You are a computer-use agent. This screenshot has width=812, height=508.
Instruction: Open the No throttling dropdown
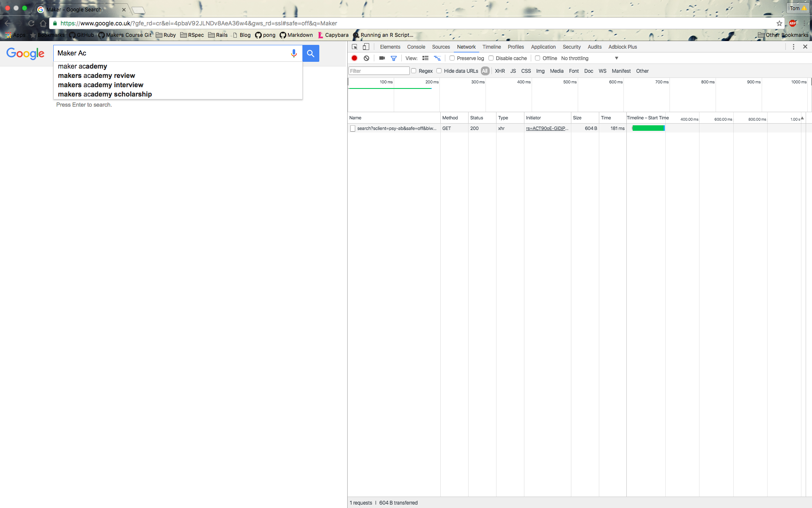coord(590,58)
